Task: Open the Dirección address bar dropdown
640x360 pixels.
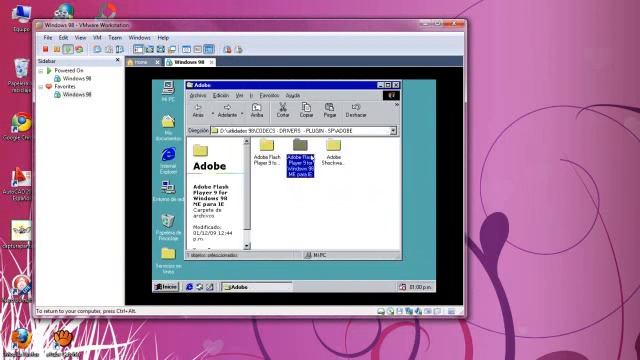Action: pyautogui.click(x=393, y=131)
